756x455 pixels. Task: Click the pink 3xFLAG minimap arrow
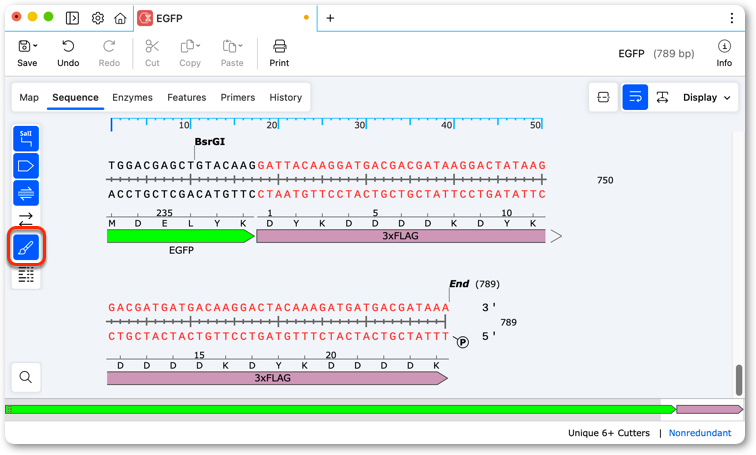point(710,409)
